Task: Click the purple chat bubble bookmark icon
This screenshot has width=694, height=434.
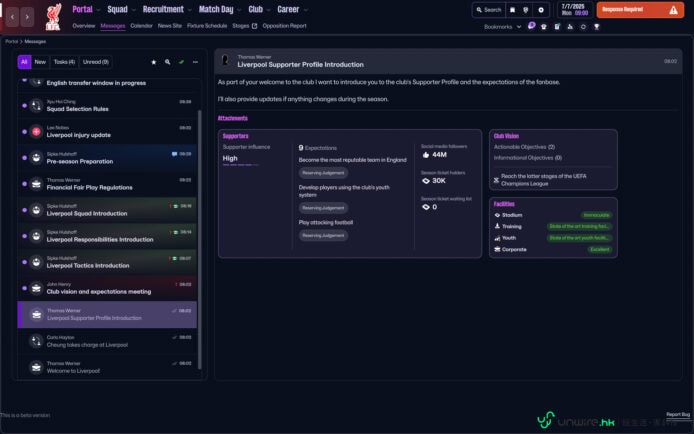Action: 532,26
